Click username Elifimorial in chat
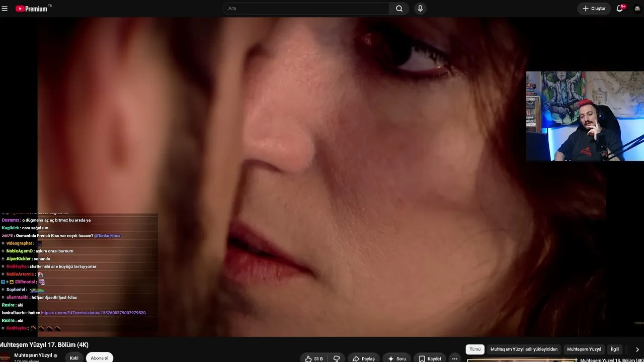Viewport: 644px width, 362px height. point(25,282)
